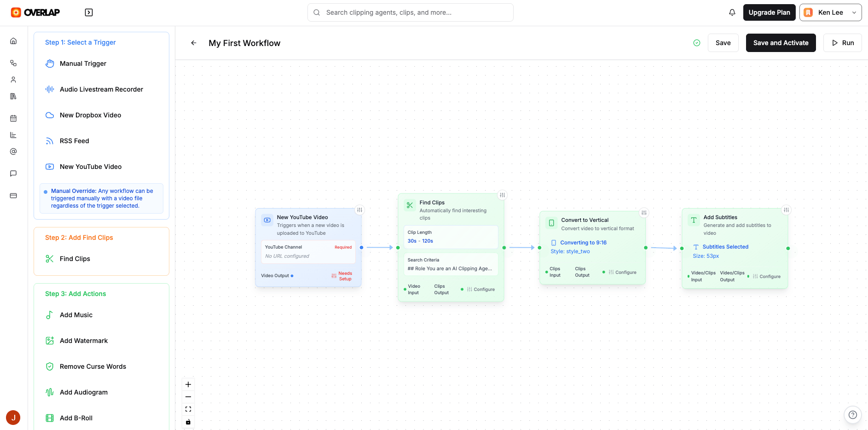Viewport: 868px width, 430px height.
Task: Zoom in on the workflow canvas
Action: click(188, 384)
